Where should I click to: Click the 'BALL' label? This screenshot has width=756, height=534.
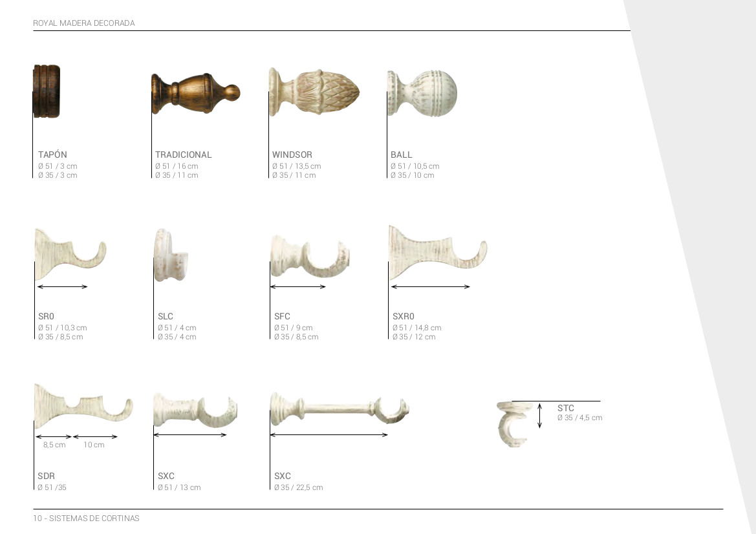(x=401, y=155)
